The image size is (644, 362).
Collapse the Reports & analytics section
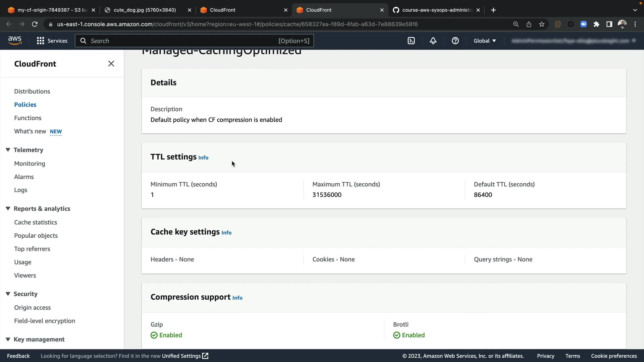point(8,208)
